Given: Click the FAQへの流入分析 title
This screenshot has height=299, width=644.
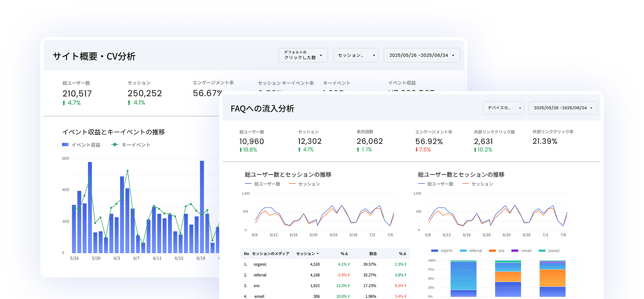Looking at the screenshot, I should [262, 108].
